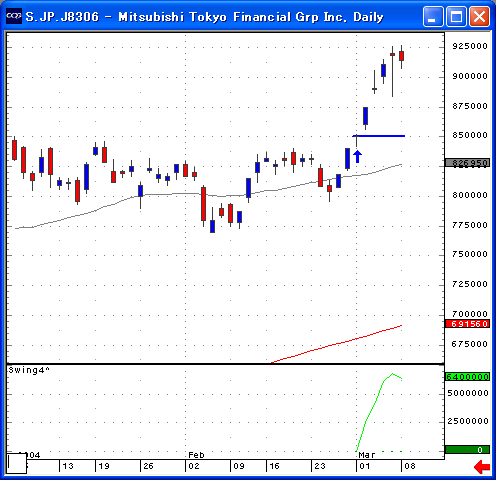This screenshot has height=480, width=496.
Task: Click the CQG icon in title bar
Action: [x=14, y=16]
